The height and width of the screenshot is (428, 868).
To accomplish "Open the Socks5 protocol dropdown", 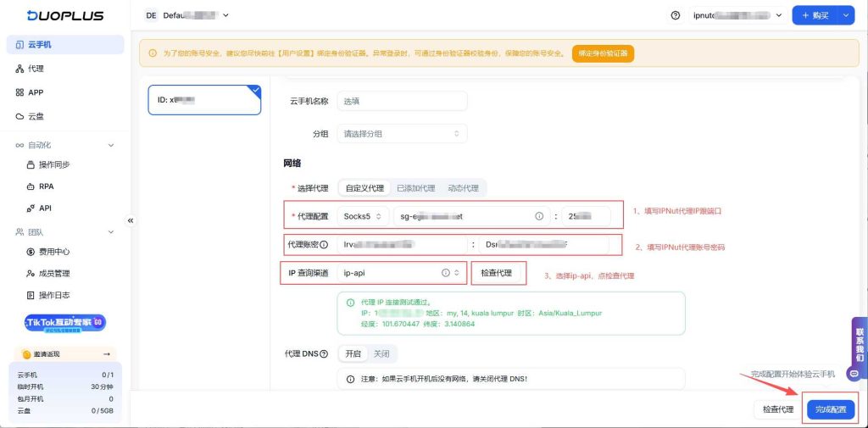I will [x=364, y=216].
